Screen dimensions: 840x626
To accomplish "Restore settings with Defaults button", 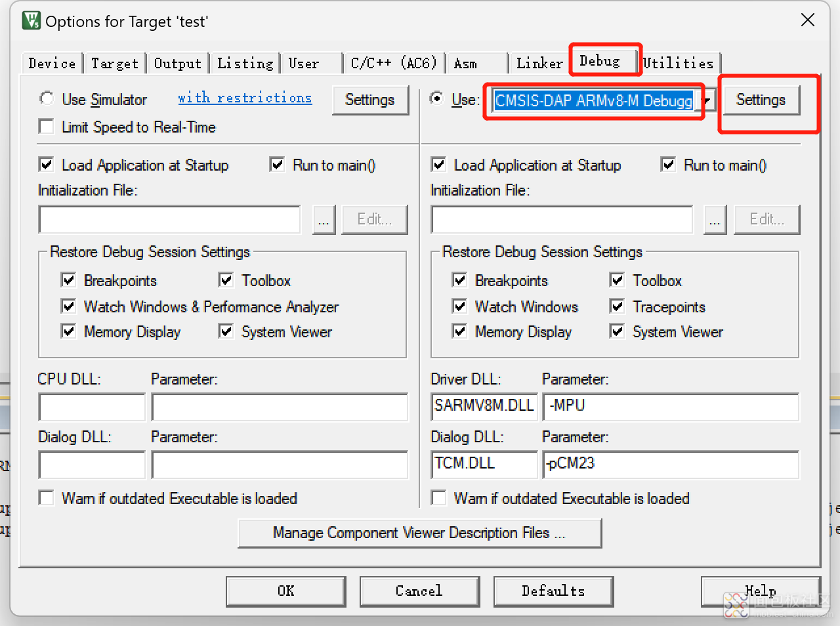I will point(553,591).
